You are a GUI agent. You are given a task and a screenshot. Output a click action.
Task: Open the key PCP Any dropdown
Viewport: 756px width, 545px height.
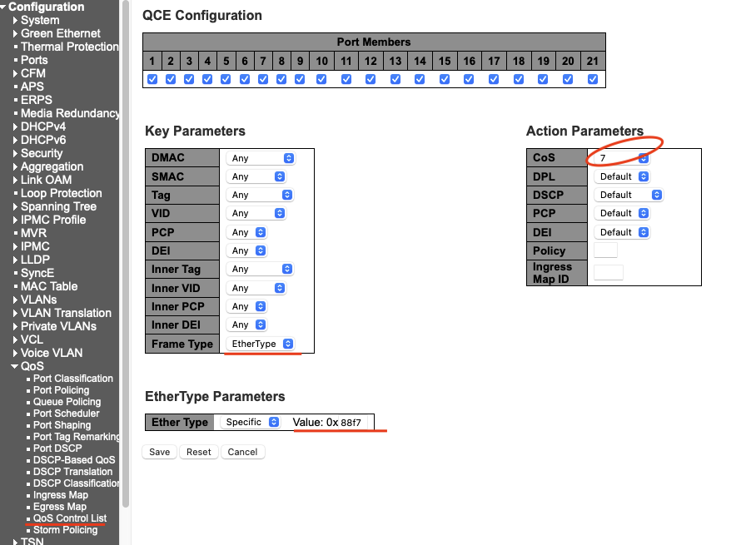point(246,232)
